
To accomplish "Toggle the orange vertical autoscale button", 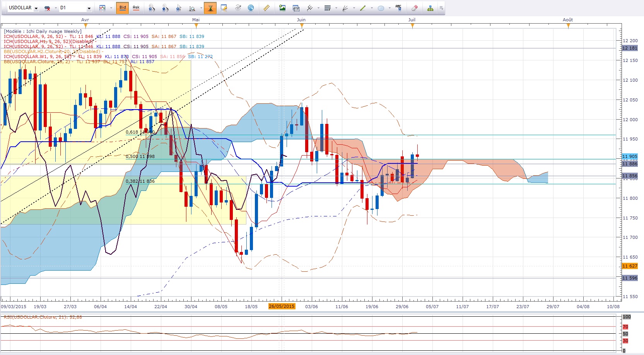I will (210, 8).
